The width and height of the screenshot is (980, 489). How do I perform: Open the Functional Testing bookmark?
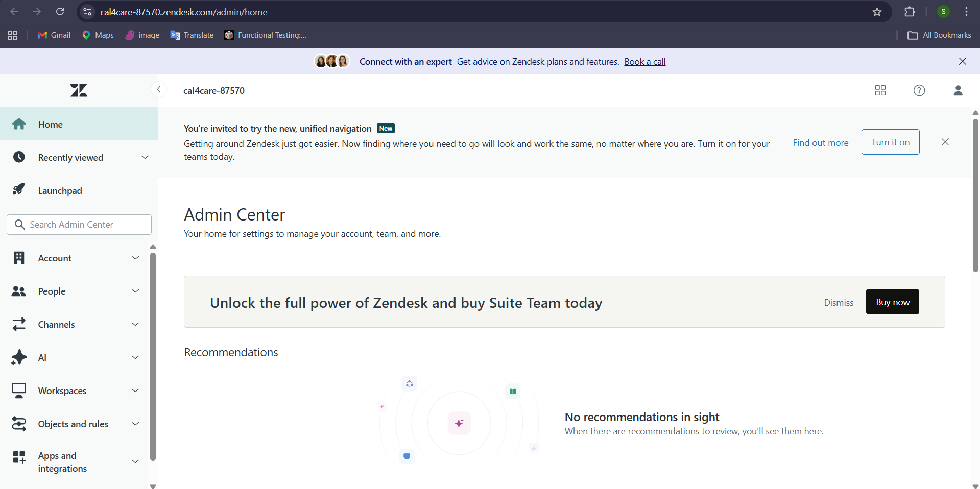tap(266, 35)
